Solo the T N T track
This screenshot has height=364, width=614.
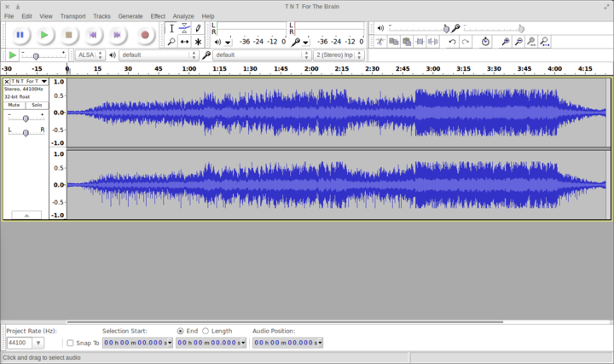(x=37, y=105)
